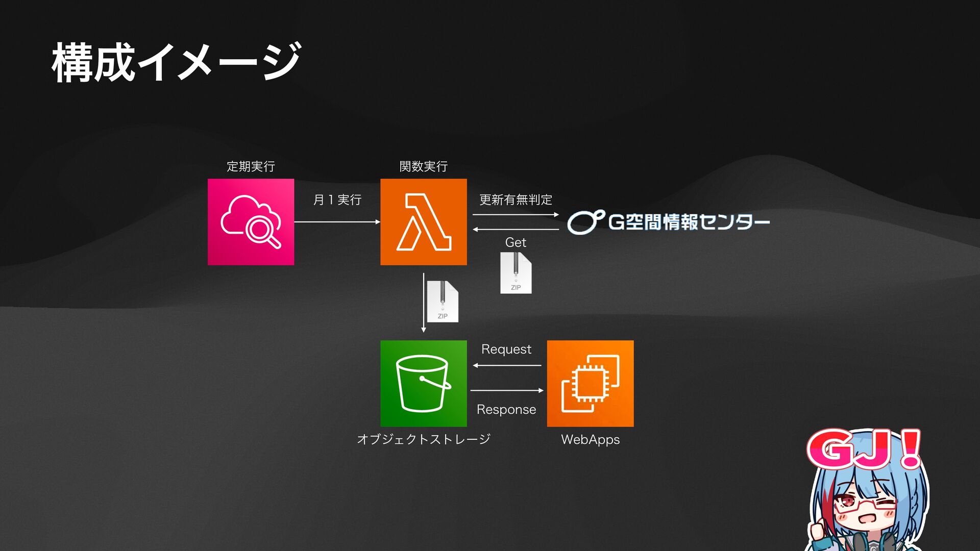980x551 pixels.
Task: Click the G空間情報センター logo
Action: [668, 222]
